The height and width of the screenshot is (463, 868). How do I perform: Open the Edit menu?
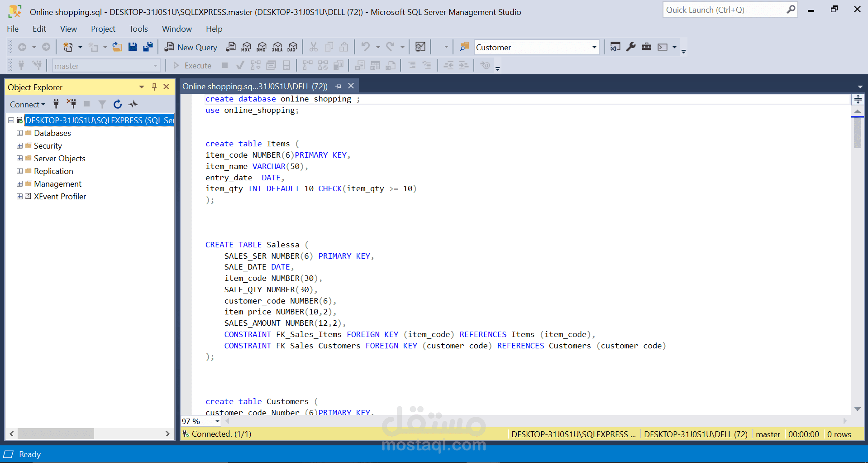[39, 29]
